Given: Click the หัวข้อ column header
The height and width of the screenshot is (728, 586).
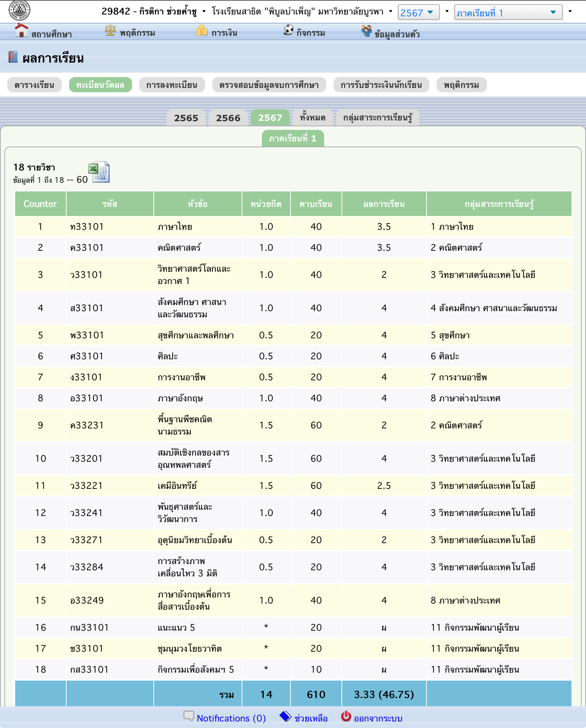Looking at the screenshot, I should pyautogui.click(x=198, y=204).
